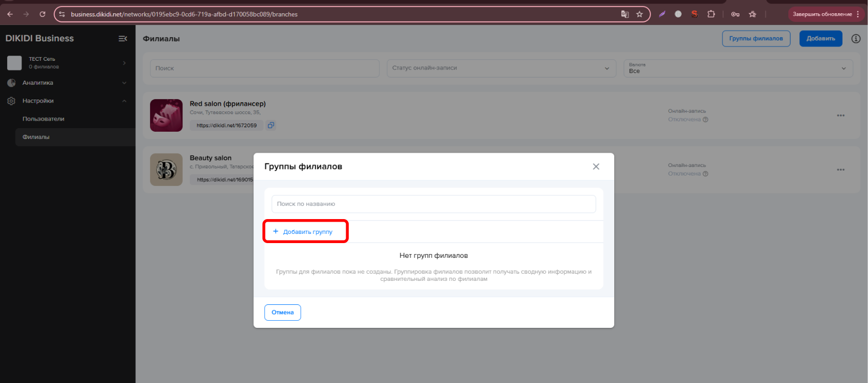The width and height of the screenshot is (868, 383).
Task: Click the translate page icon in address bar
Action: 624,14
